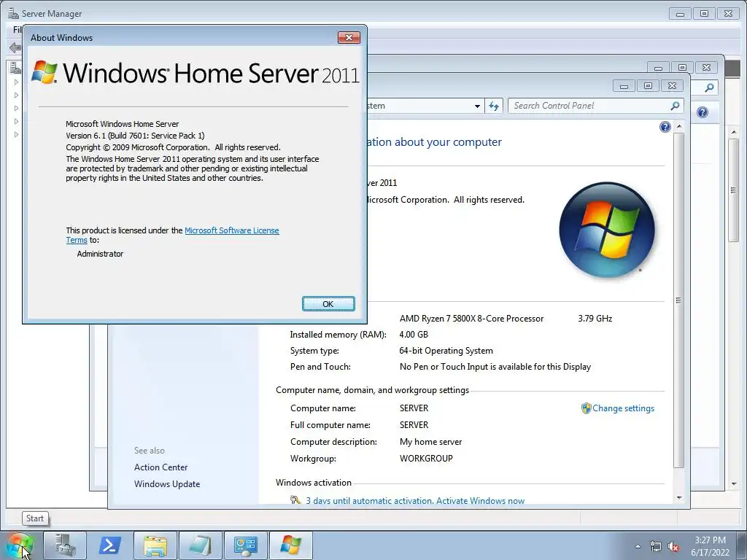Select the Server Manager root tree icon

click(15, 68)
